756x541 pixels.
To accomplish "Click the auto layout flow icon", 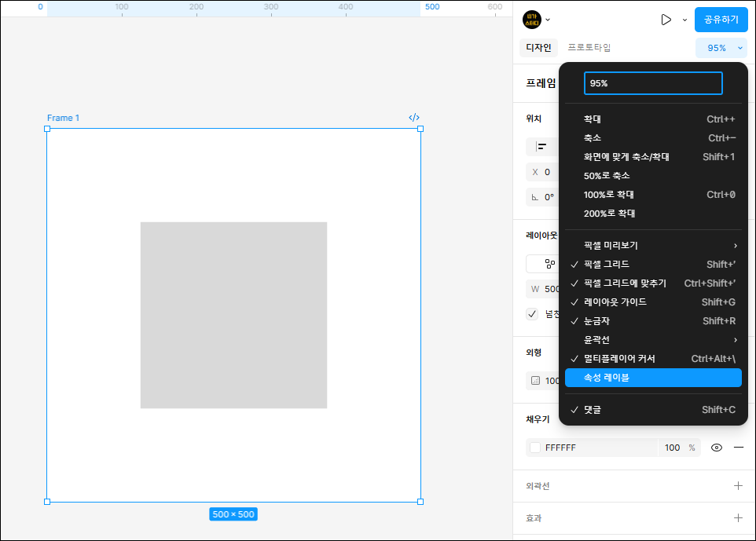I will click(x=549, y=264).
